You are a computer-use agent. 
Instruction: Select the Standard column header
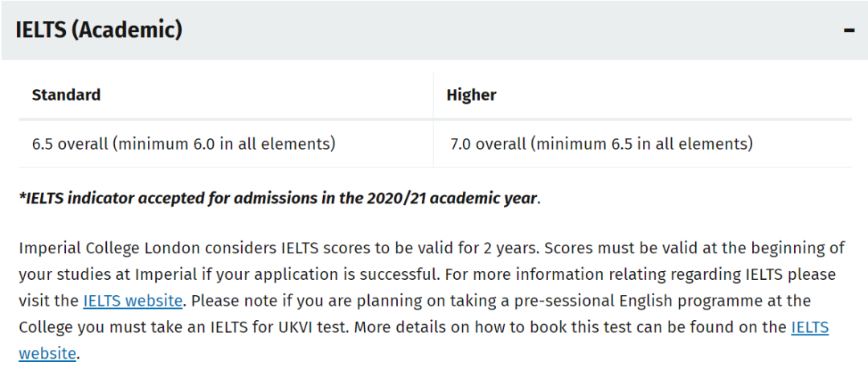click(67, 96)
